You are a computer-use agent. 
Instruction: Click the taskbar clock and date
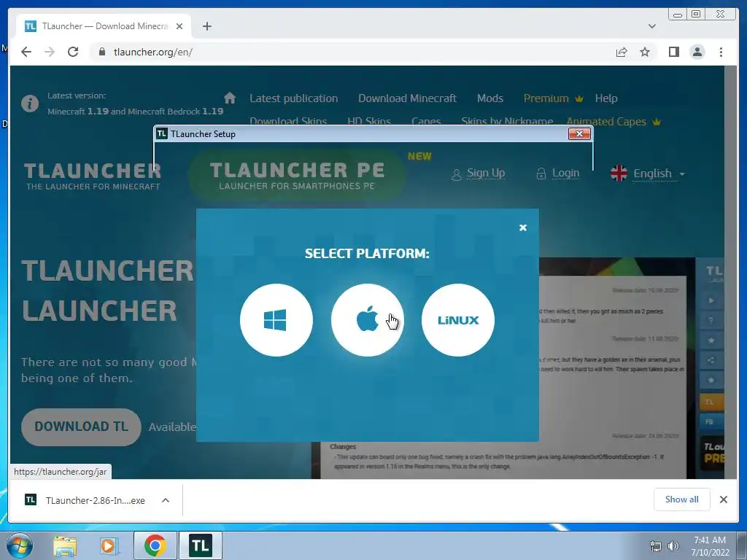click(x=710, y=546)
